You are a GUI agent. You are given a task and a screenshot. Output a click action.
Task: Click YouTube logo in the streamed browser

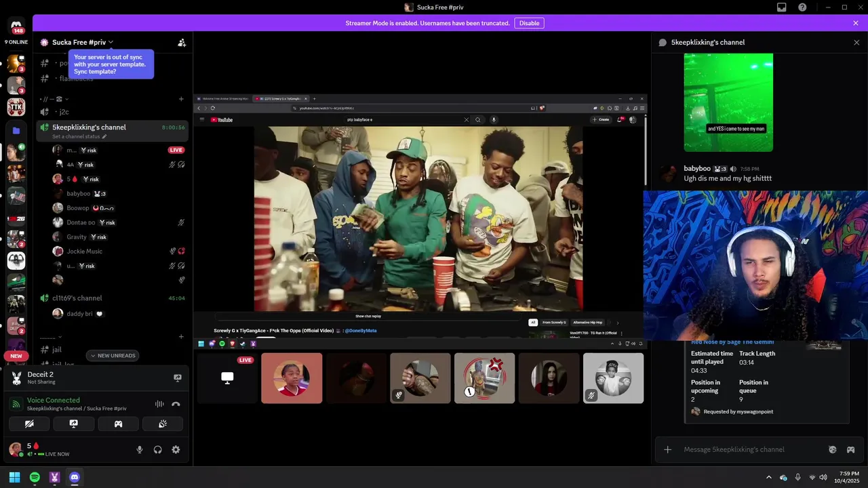click(222, 120)
